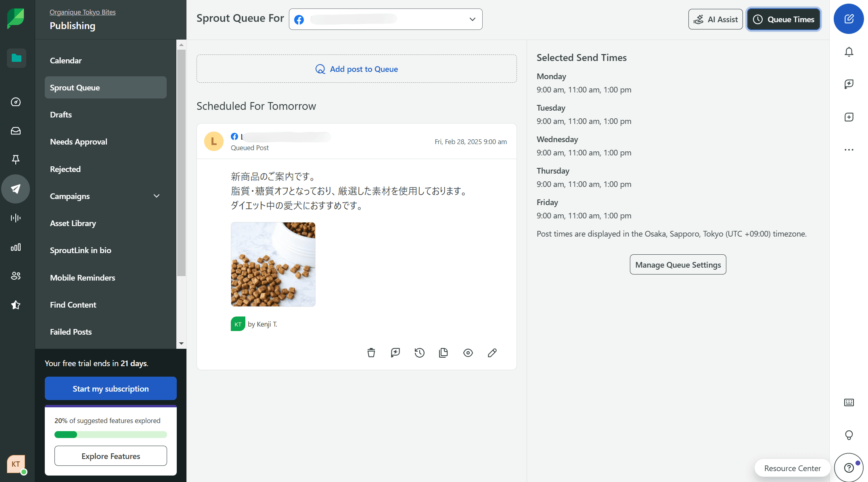Viewport: 868px width, 482px height.
Task: Duplicate the queued post via copy icon
Action: (443, 353)
